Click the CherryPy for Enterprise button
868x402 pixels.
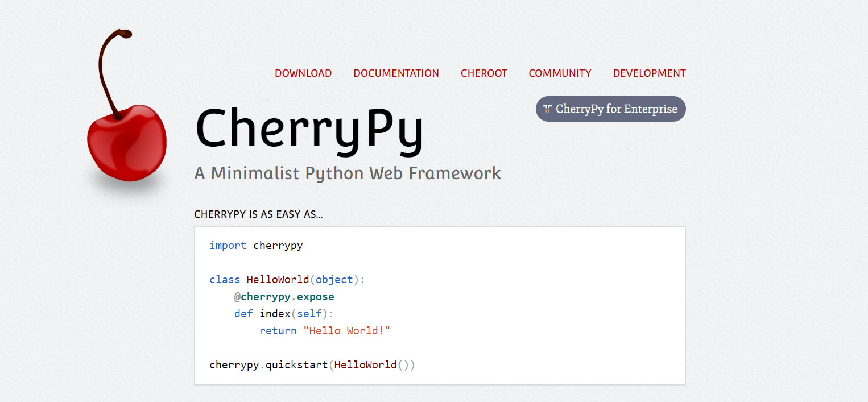pos(611,109)
